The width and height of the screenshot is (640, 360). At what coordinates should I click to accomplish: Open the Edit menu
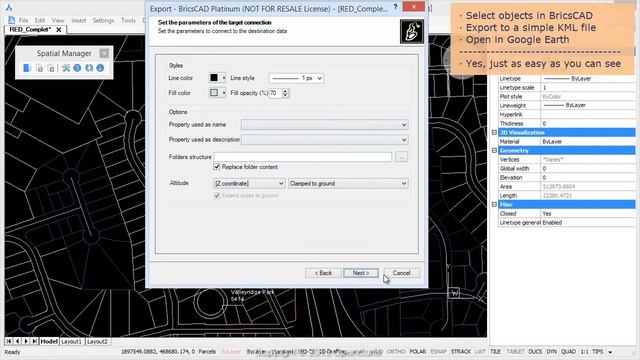pos(40,20)
